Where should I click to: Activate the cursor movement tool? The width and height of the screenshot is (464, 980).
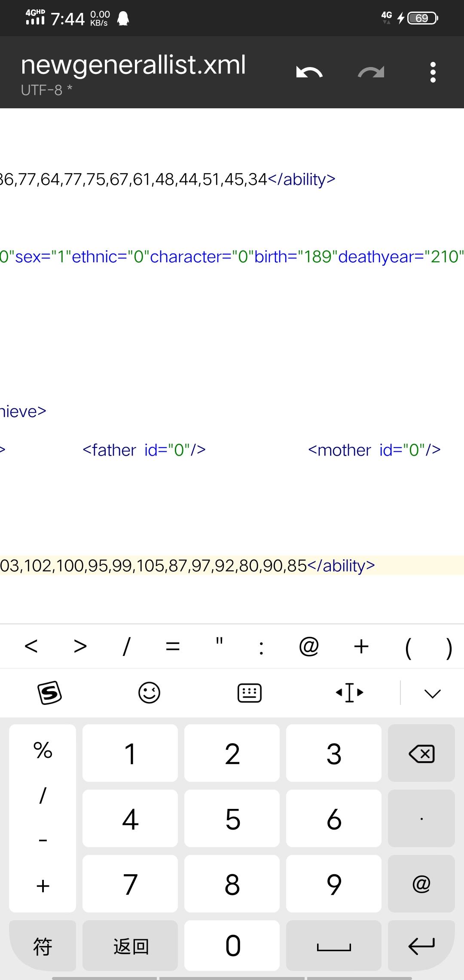349,693
